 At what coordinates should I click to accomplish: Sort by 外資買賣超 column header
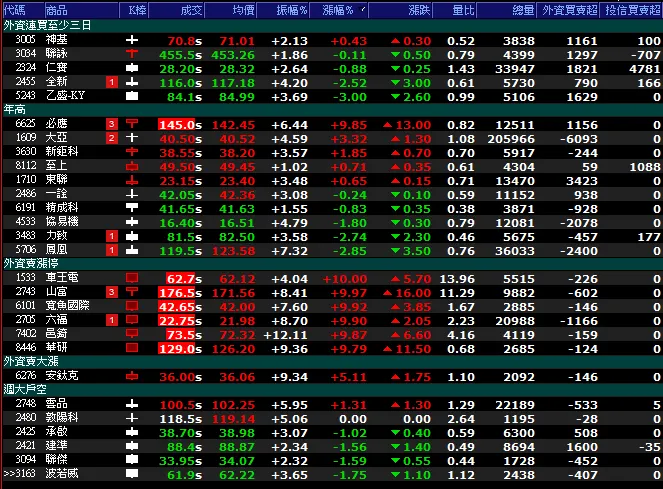tap(568, 10)
